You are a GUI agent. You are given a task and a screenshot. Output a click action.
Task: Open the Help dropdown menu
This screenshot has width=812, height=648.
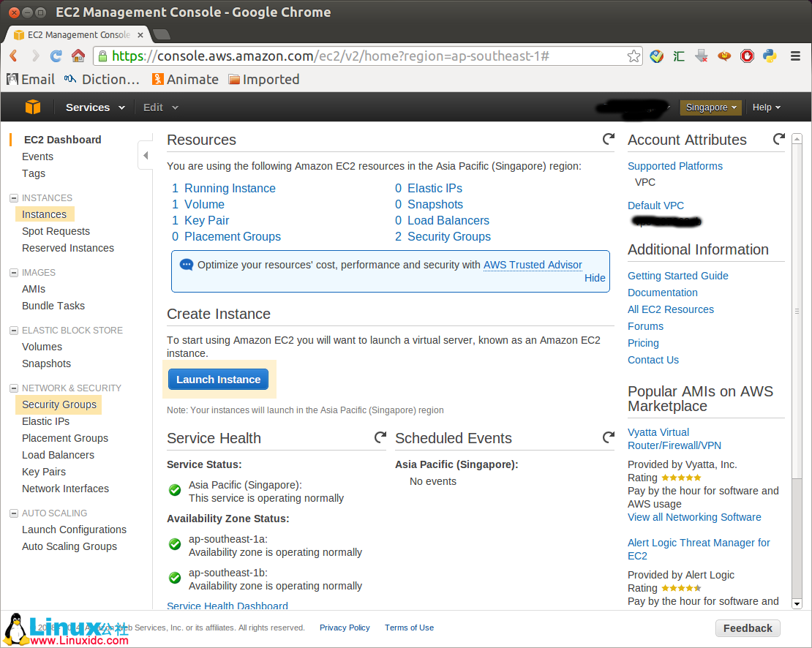coord(766,107)
